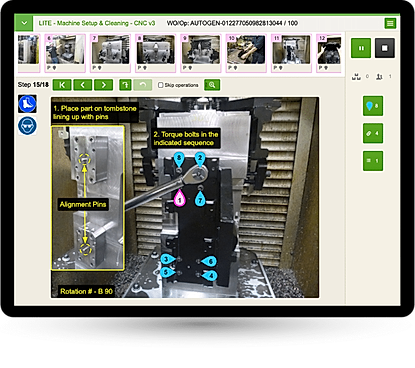Advance to next step arrow
Viewport: 415px width, 368px height.
pos(103,85)
